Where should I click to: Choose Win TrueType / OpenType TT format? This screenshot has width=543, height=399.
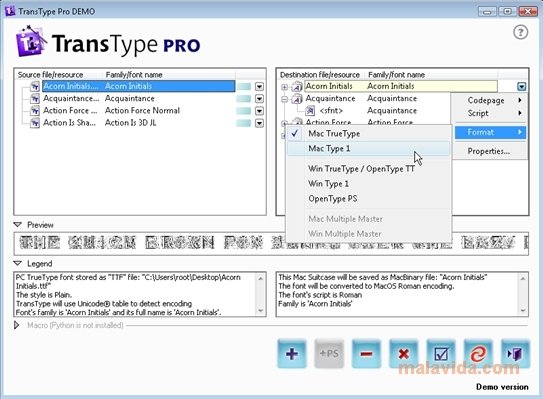pos(369,169)
